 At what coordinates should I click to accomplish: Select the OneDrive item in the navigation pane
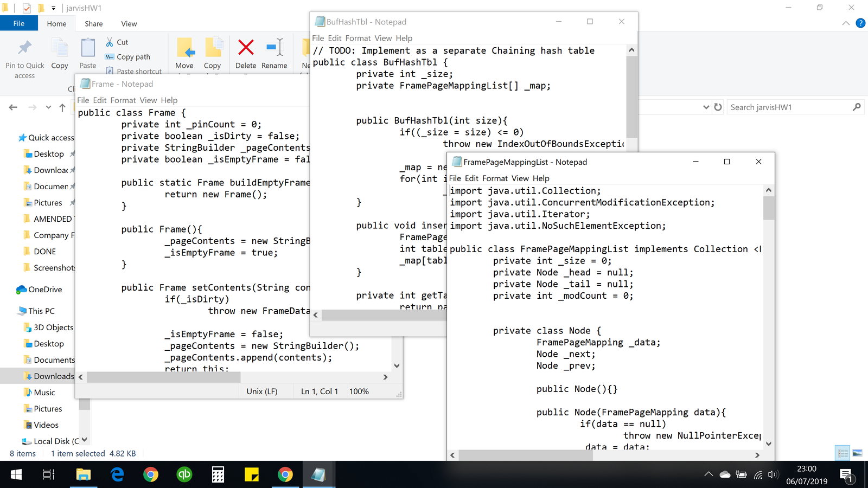45,290
